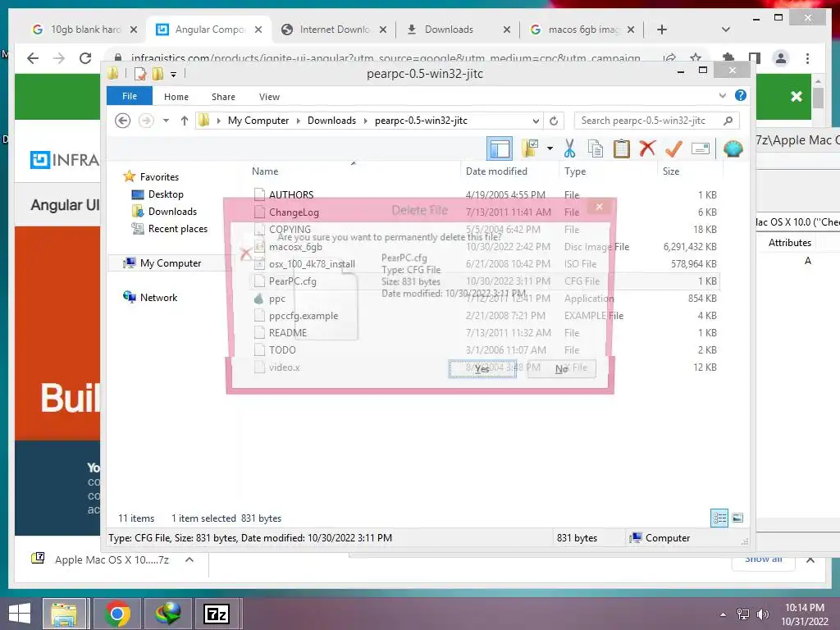Confirm deletion with the Yes button
840x630 pixels.
(x=482, y=368)
